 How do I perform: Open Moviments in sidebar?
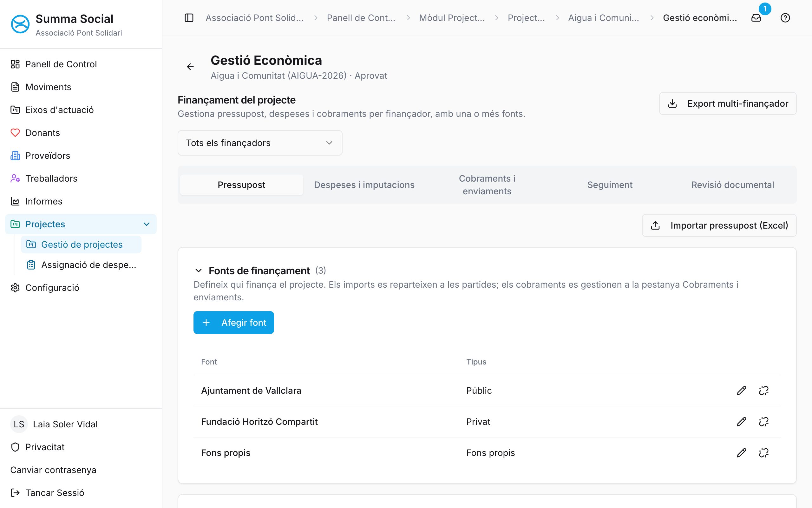[x=81, y=87]
